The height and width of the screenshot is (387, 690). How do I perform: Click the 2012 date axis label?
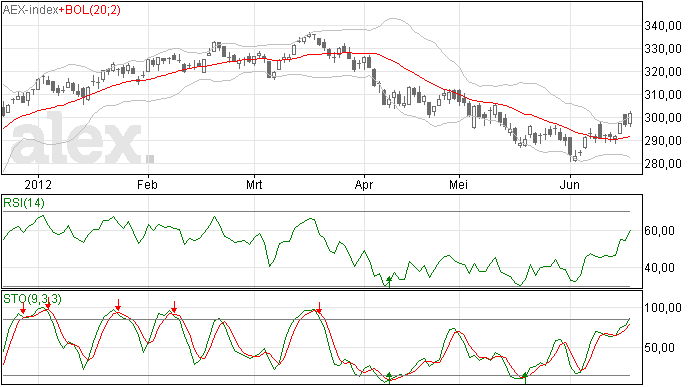[x=38, y=184]
